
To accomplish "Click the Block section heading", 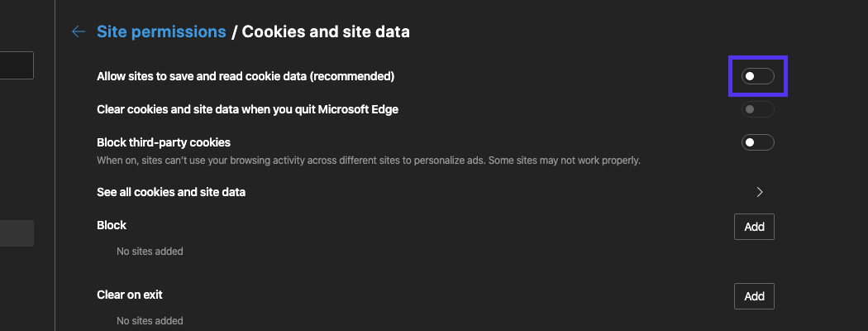I will [x=112, y=225].
